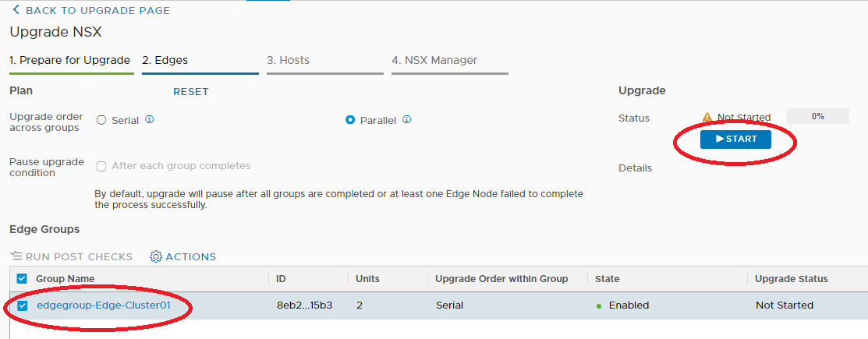The width and height of the screenshot is (868, 339).
Task: Click the START upgrade button
Action: [x=735, y=139]
